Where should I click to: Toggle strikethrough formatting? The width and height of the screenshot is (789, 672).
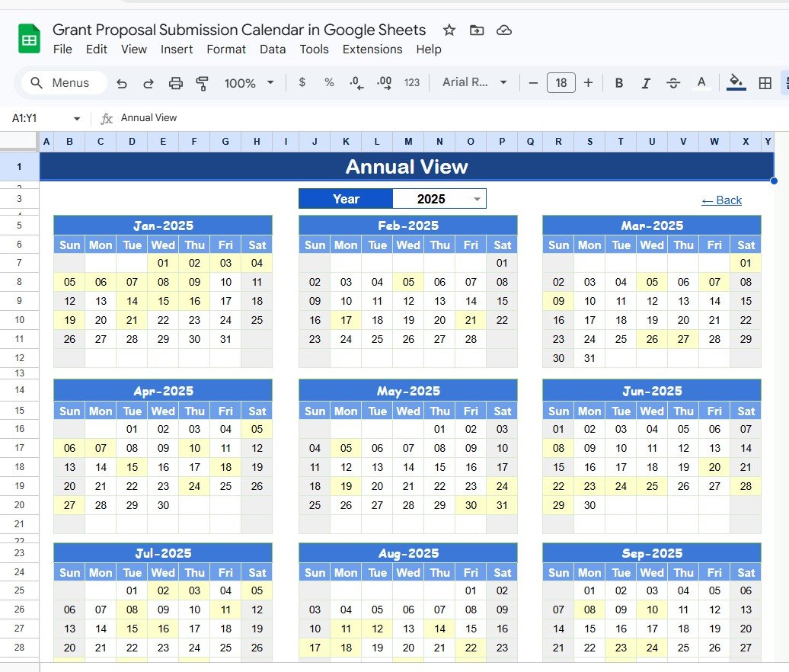pyautogui.click(x=673, y=83)
